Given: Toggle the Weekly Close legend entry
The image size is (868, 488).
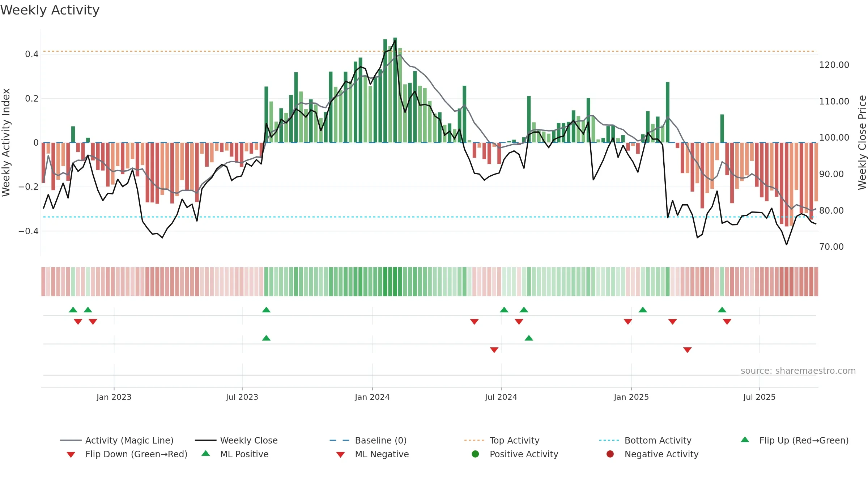Looking at the screenshot, I should [x=236, y=440].
